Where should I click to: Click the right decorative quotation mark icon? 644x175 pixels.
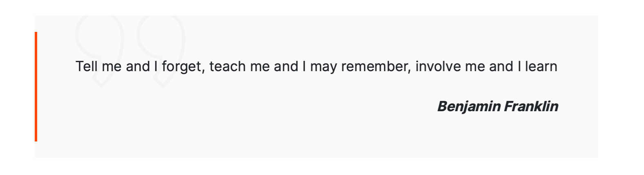pos(161,51)
